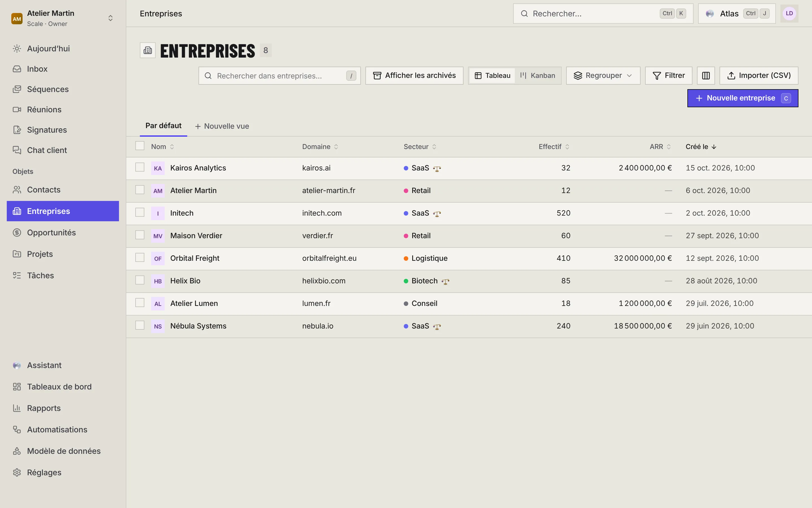The width and height of the screenshot is (812, 508).
Task: Check the Maison Verdier row checkbox
Action: [x=140, y=235]
